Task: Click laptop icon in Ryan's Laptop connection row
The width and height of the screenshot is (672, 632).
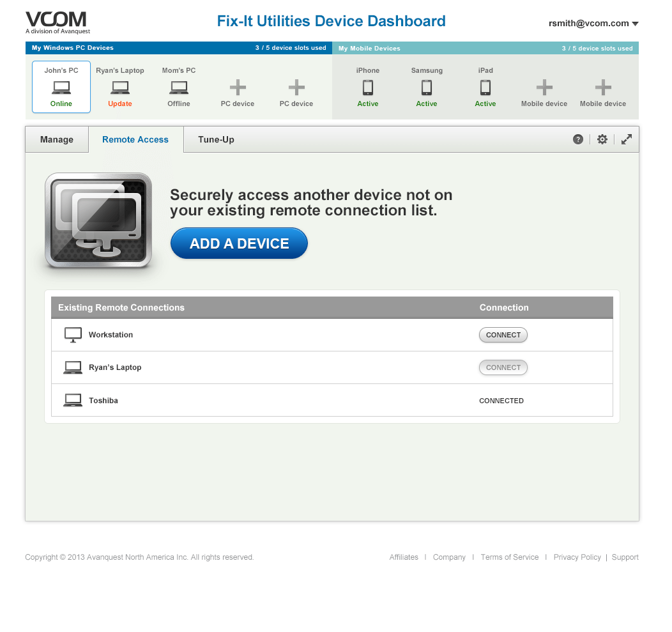Action: [x=73, y=367]
